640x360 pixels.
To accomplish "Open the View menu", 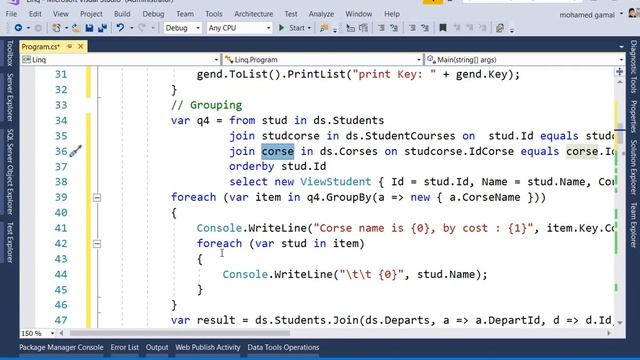I will point(61,14).
